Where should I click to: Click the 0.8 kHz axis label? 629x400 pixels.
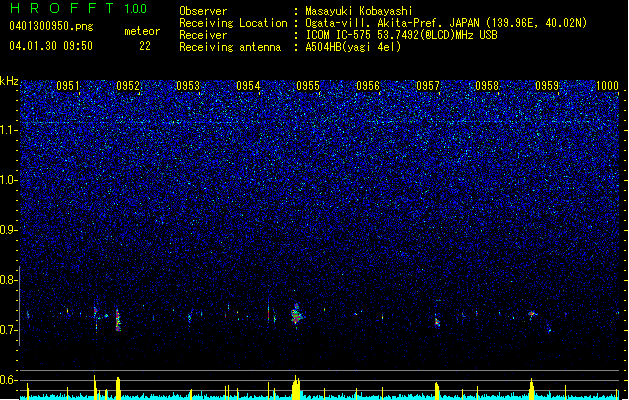point(9,280)
